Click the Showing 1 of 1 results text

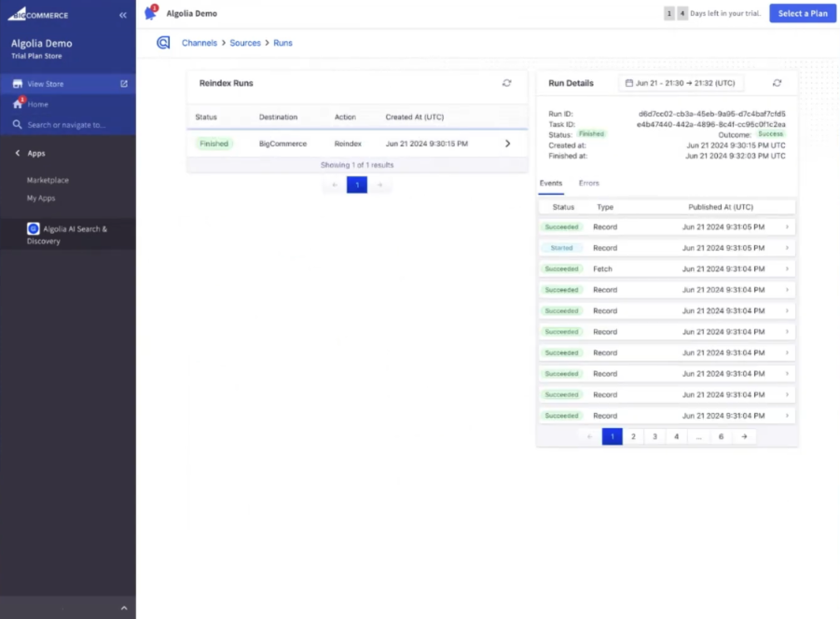pos(357,165)
